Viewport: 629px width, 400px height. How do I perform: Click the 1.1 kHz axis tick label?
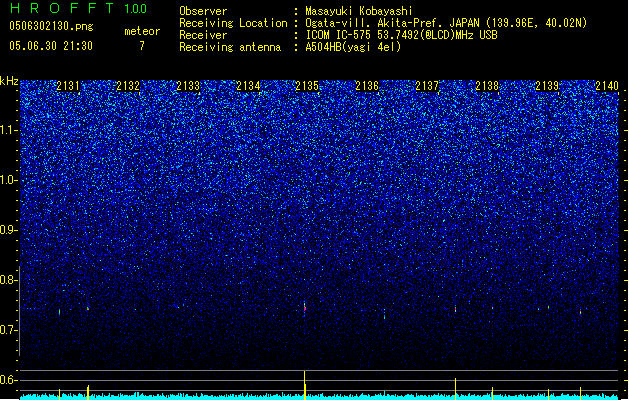tap(9, 130)
